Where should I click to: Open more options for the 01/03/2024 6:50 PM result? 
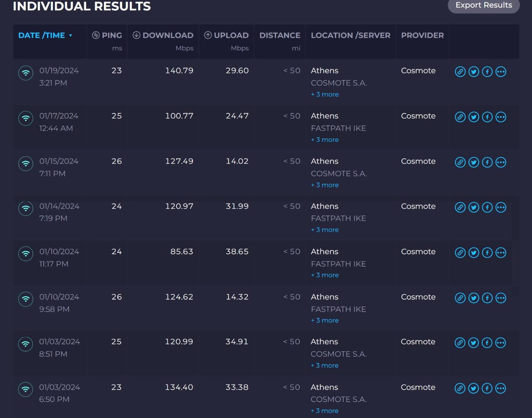tap(500, 388)
